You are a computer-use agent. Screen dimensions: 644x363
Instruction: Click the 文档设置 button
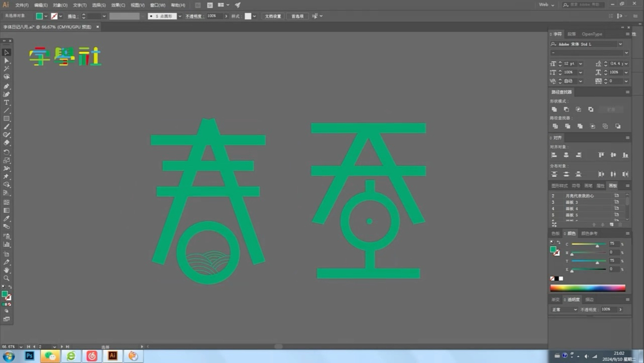pyautogui.click(x=273, y=16)
